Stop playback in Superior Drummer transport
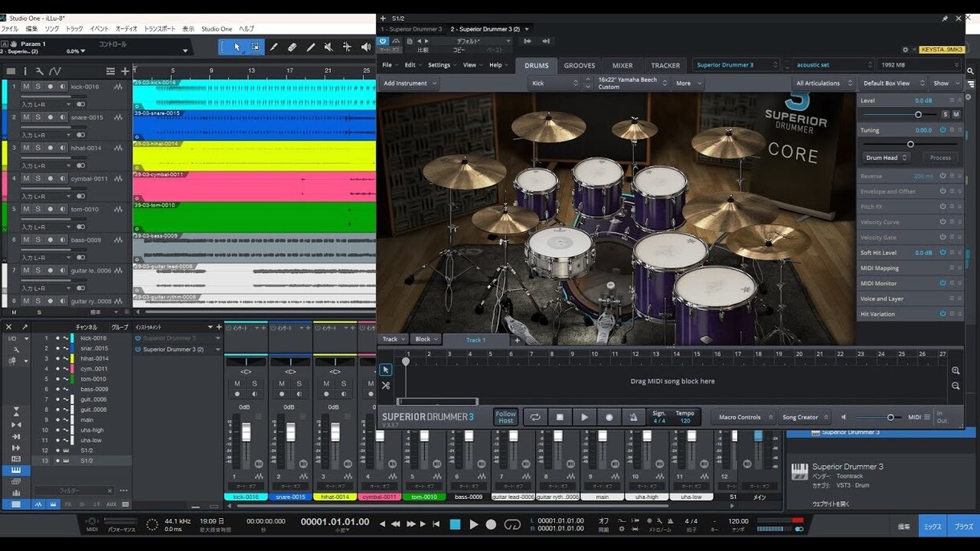The image size is (980, 551). (559, 417)
